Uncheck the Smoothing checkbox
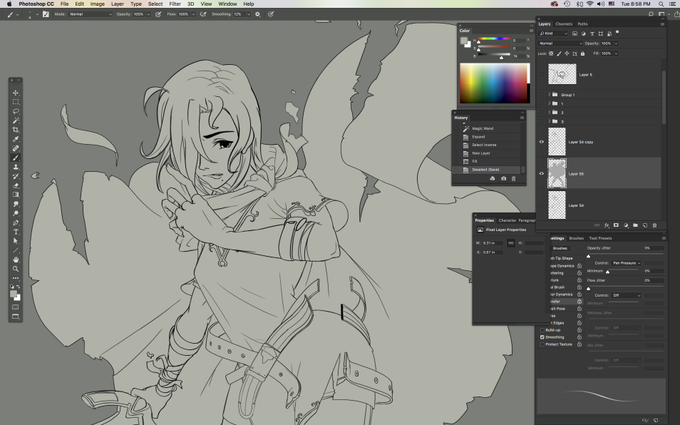The width and height of the screenshot is (680, 425). [x=542, y=337]
